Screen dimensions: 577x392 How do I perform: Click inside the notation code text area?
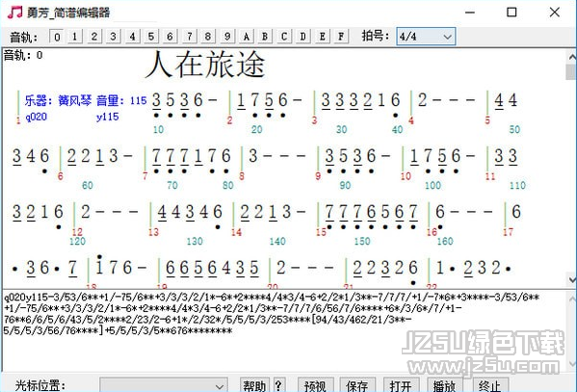[283, 330]
